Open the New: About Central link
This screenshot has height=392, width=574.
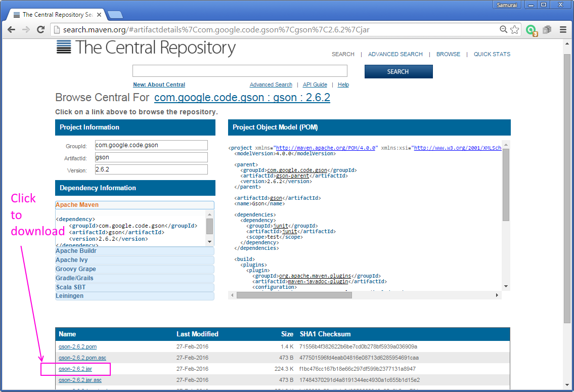pyautogui.click(x=159, y=84)
